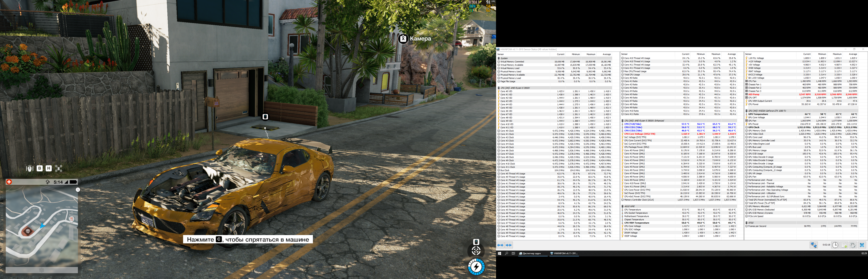Open the Windows Start menu
Image resolution: width=868 pixels, height=279 pixels.
tap(499, 253)
